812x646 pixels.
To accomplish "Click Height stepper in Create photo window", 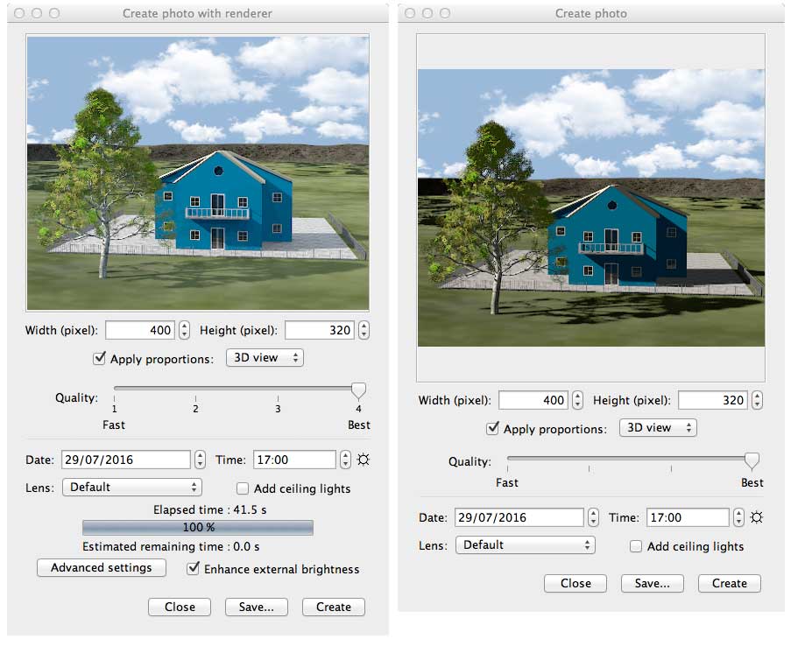I will [757, 400].
